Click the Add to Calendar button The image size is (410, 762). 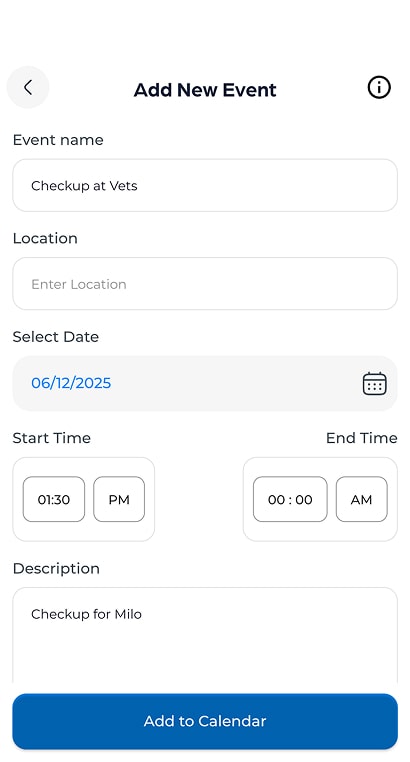click(205, 721)
